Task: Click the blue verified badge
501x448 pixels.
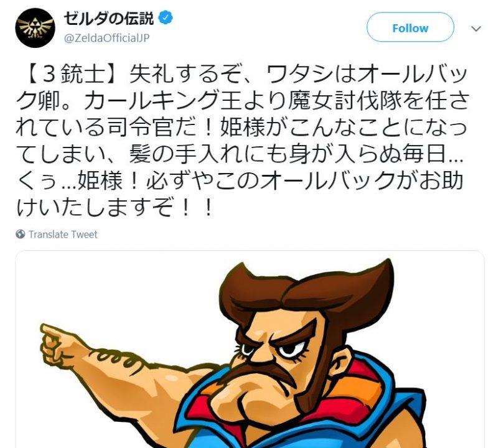Action: (166, 17)
